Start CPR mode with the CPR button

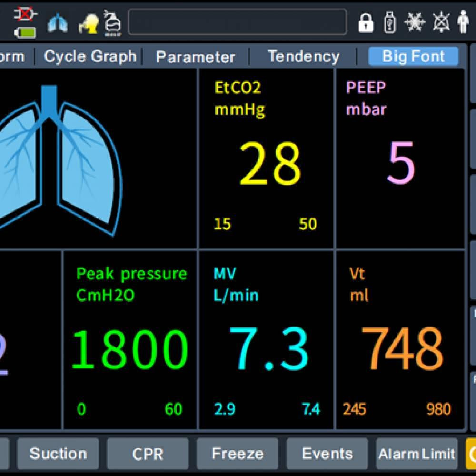click(148, 454)
